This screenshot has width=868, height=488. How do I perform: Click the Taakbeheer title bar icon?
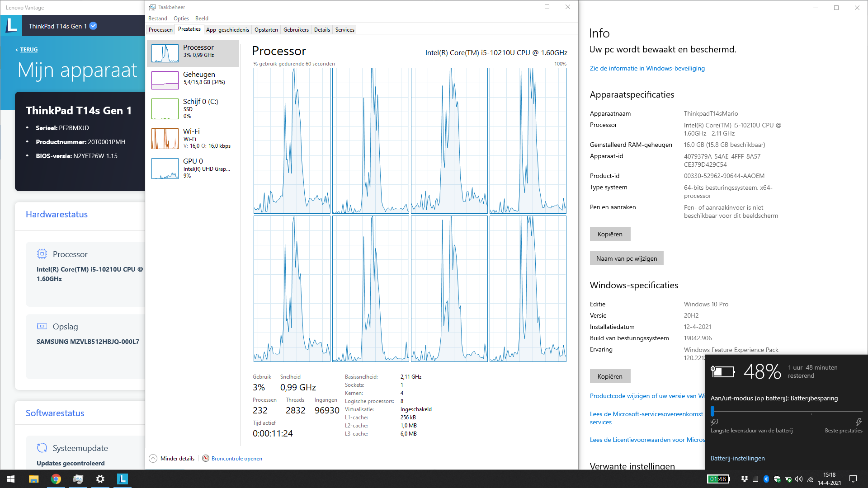152,7
